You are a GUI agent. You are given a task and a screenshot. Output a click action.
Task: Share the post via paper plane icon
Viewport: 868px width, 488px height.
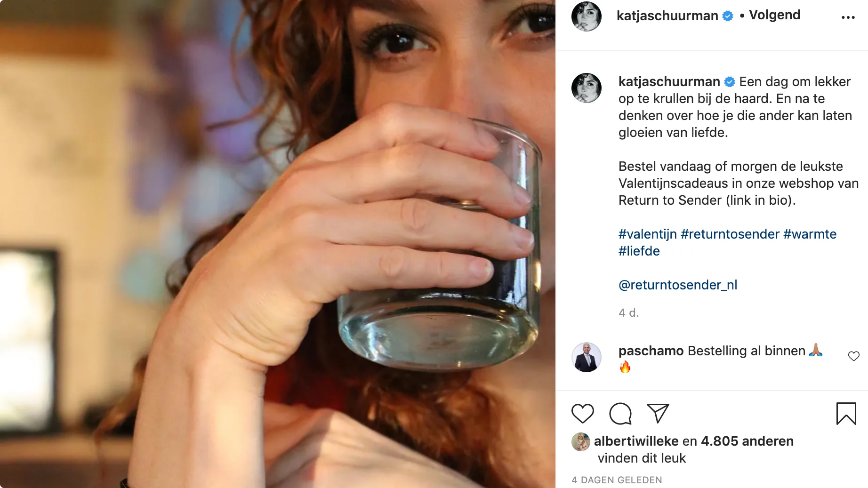[x=658, y=413]
